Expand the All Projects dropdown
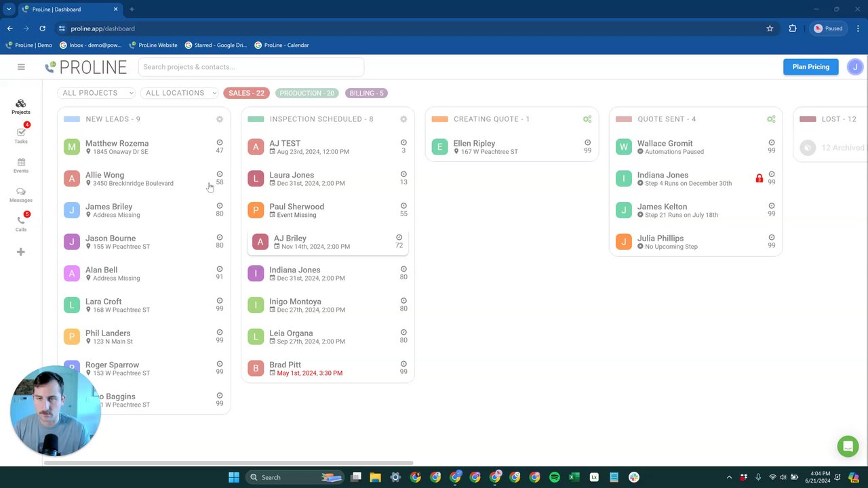This screenshot has height=488, width=868. point(98,93)
